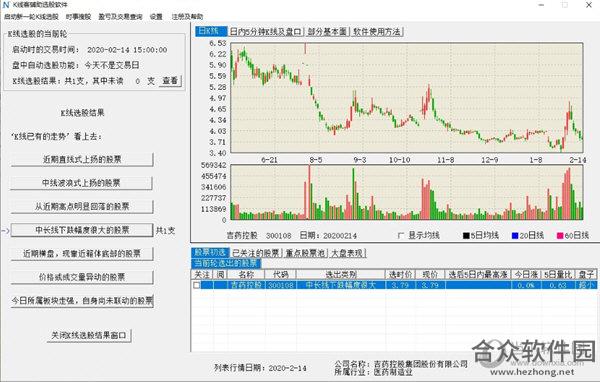Click the 关注 column header
Viewport: 600px width, 382px height.
[x=202, y=274]
